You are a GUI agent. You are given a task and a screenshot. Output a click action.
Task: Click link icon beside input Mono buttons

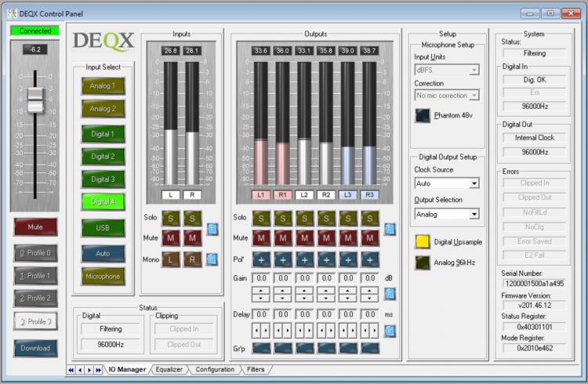click(x=212, y=259)
